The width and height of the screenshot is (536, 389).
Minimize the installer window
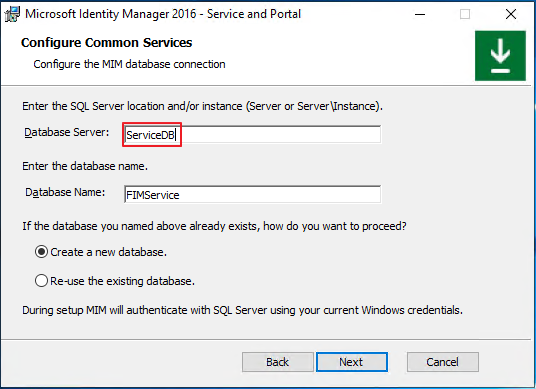[420, 14]
